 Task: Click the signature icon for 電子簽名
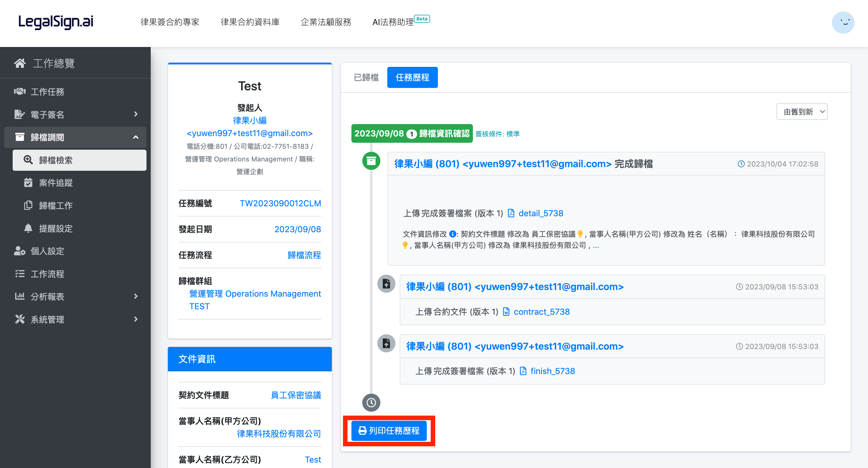click(x=20, y=114)
